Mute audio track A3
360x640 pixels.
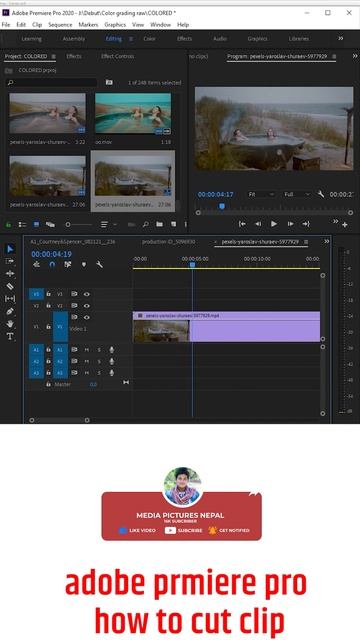pyautogui.click(x=87, y=373)
